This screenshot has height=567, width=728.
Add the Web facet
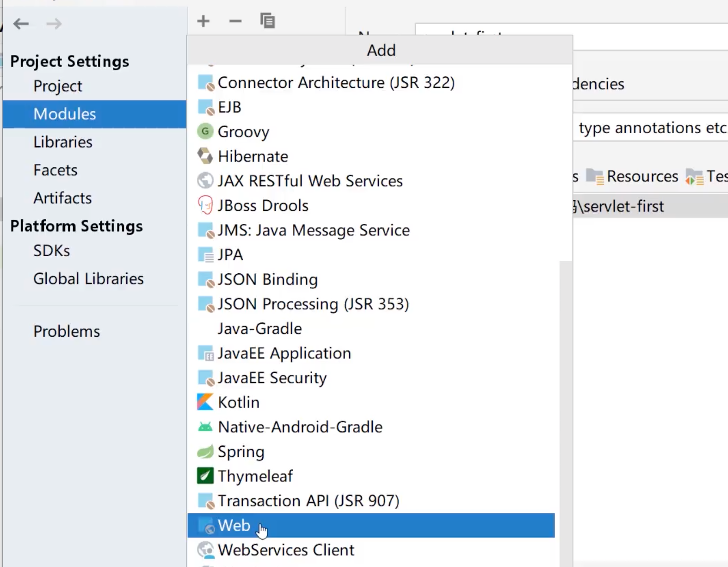(x=234, y=525)
